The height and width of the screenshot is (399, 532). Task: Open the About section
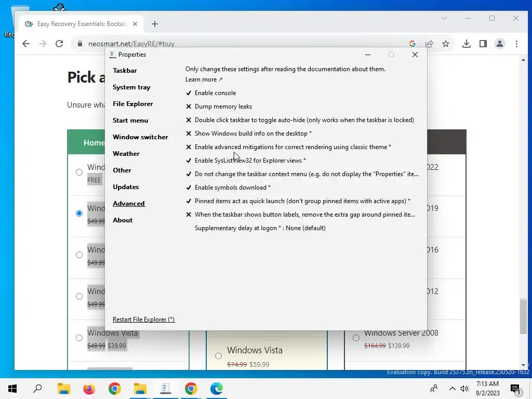[x=123, y=220]
